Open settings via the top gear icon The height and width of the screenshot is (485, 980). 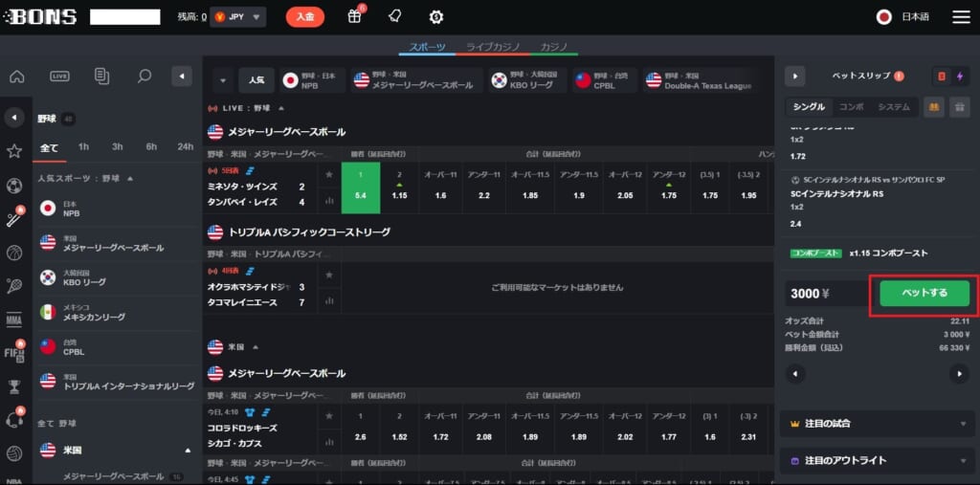tap(436, 16)
